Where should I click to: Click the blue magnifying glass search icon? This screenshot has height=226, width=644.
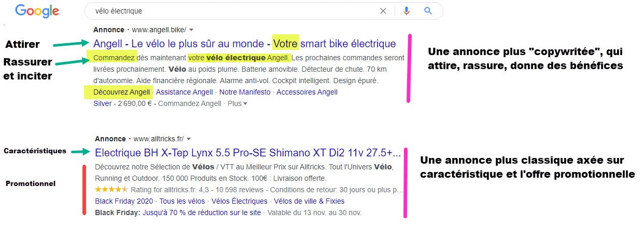[x=428, y=11]
